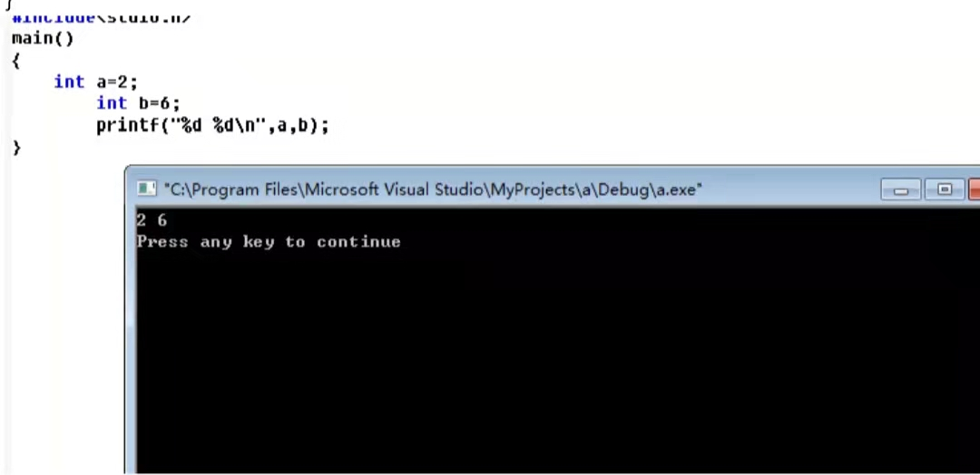This screenshot has height=475, width=980.
Task: Minimize the a.exe console window
Action: pyautogui.click(x=901, y=189)
